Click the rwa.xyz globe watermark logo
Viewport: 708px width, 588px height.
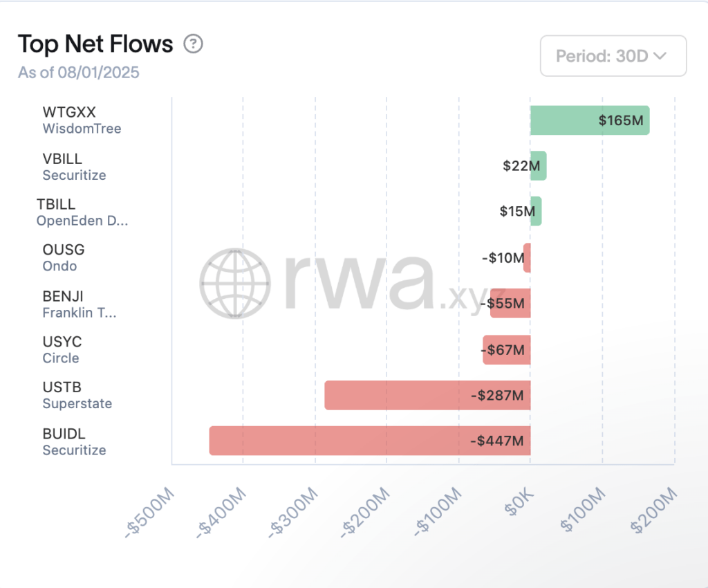tap(235, 282)
